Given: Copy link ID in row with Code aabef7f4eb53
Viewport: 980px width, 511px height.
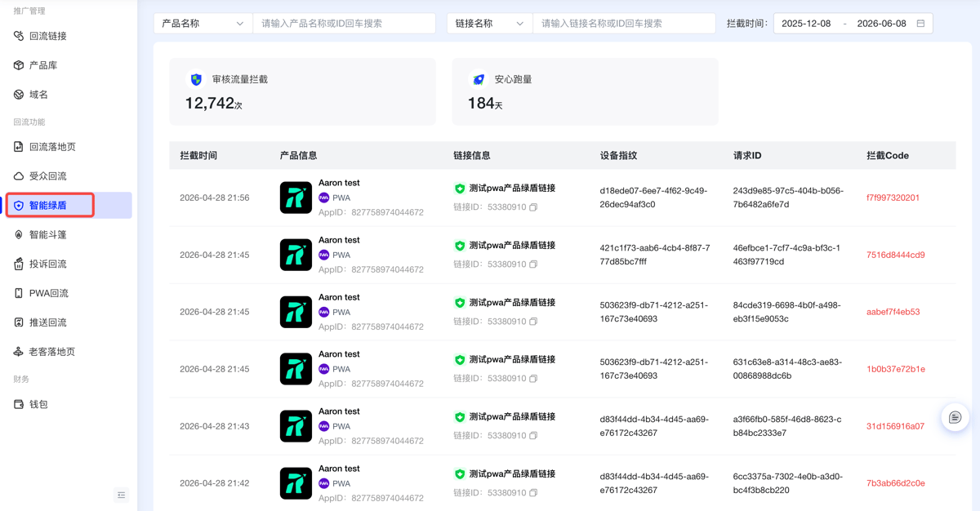Looking at the screenshot, I should (533, 322).
